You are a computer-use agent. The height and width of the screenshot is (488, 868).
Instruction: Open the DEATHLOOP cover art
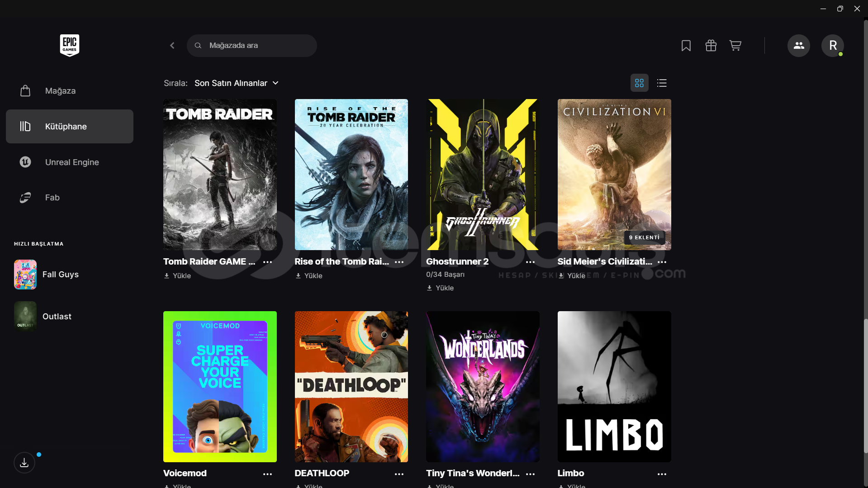click(x=351, y=387)
